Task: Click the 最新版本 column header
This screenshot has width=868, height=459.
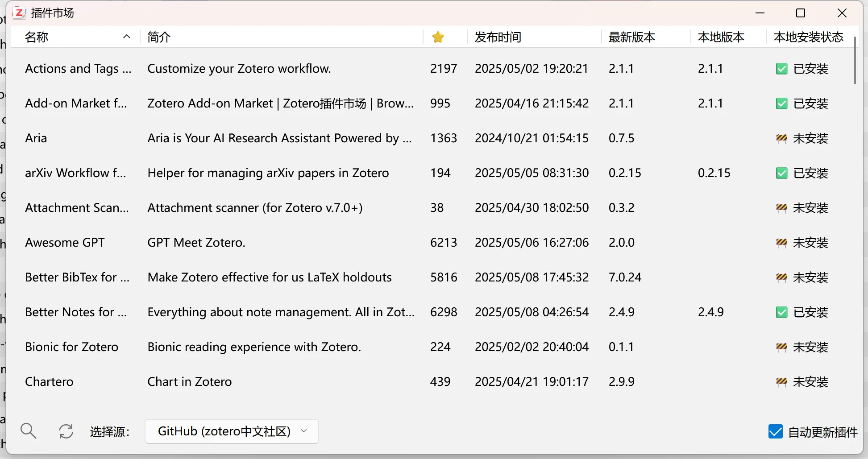Action: pos(631,37)
